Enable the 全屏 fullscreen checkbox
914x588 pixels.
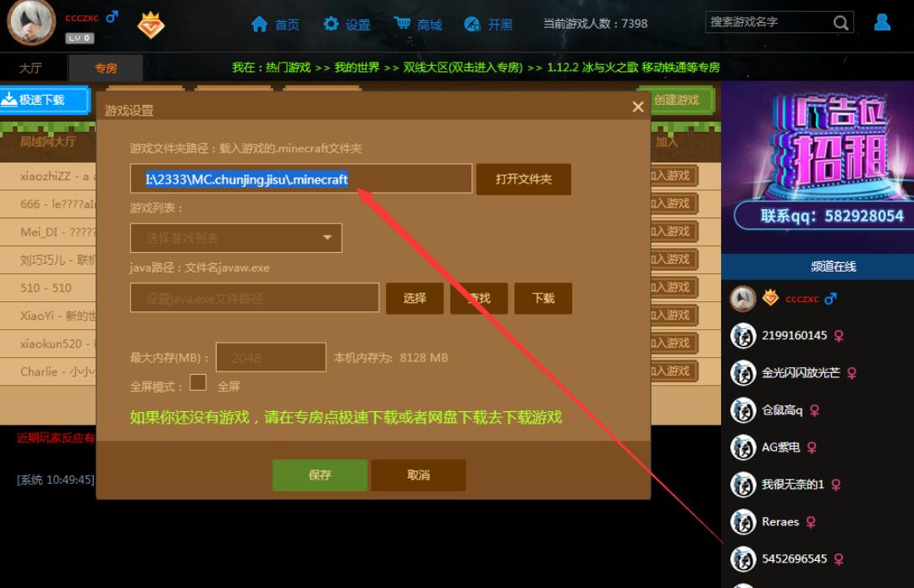click(198, 383)
